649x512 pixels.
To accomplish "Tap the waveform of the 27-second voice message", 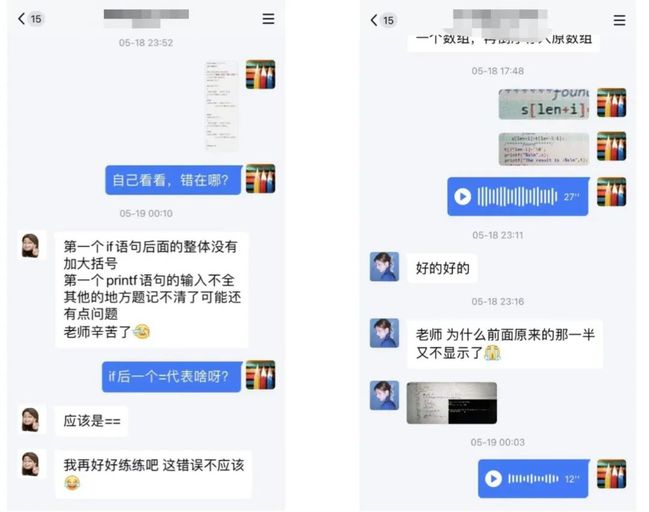I will pyautogui.click(x=517, y=197).
